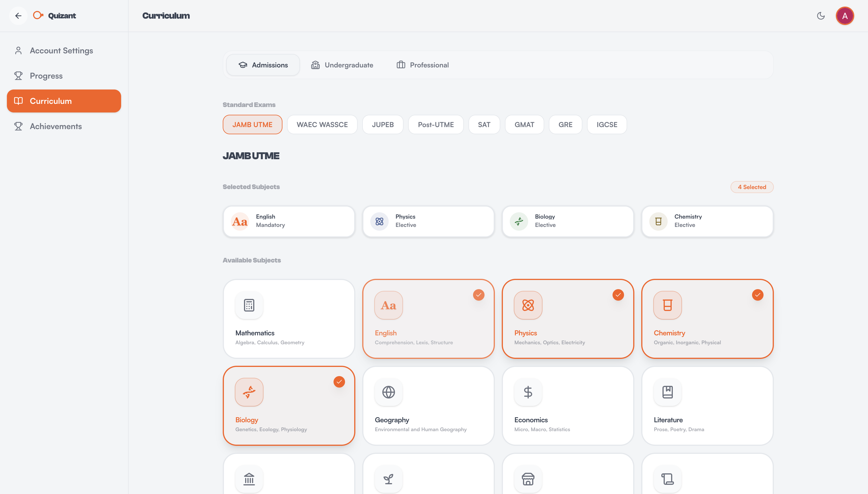Select the IGCSE exam chip
Screen dimensions: 868x494
click(x=607, y=125)
